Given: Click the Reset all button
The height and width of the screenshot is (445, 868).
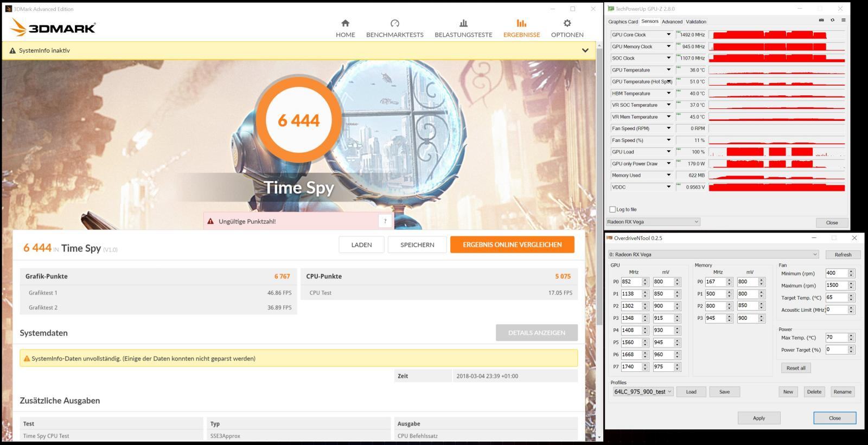Looking at the screenshot, I should [796, 368].
